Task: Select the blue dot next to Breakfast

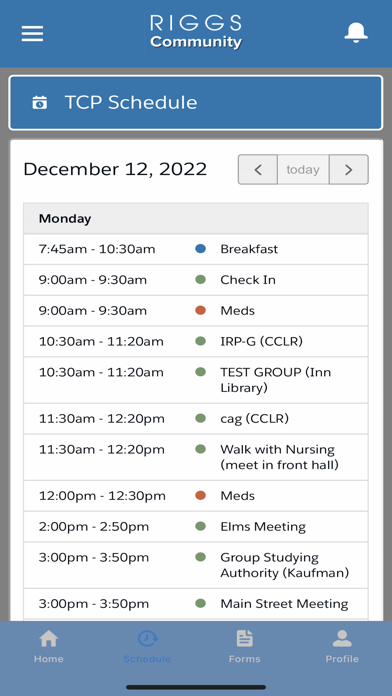Action: [x=201, y=249]
